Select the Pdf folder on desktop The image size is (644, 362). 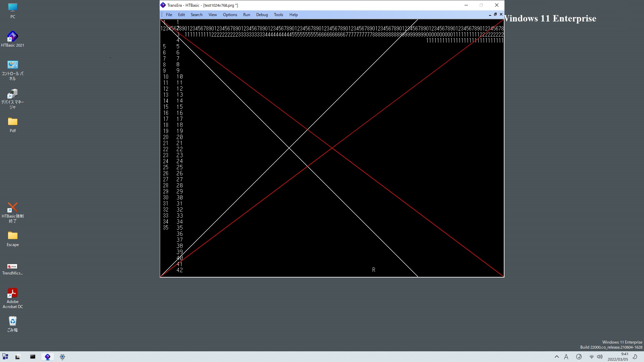click(x=13, y=125)
